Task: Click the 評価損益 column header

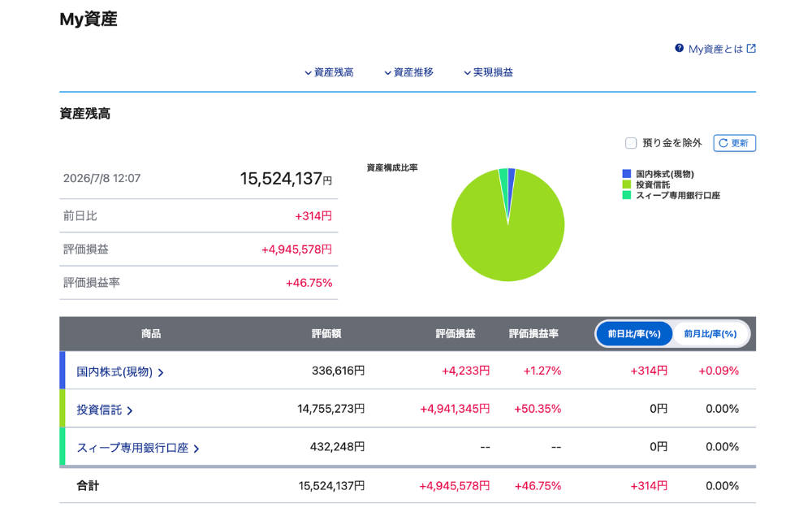Action: click(456, 334)
